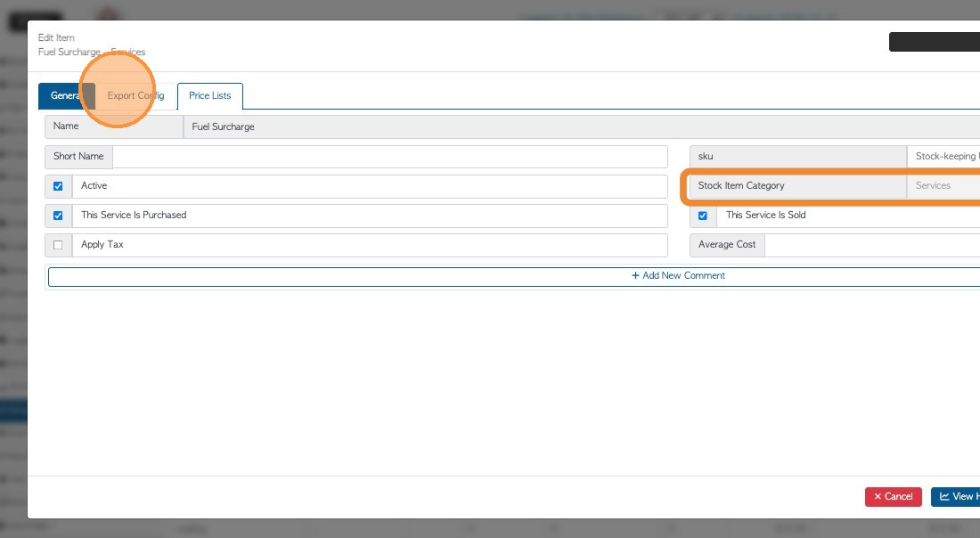This screenshot has width=980, height=538.
Task: Open the Price Lists tab
Action: [x=210, y=95]
